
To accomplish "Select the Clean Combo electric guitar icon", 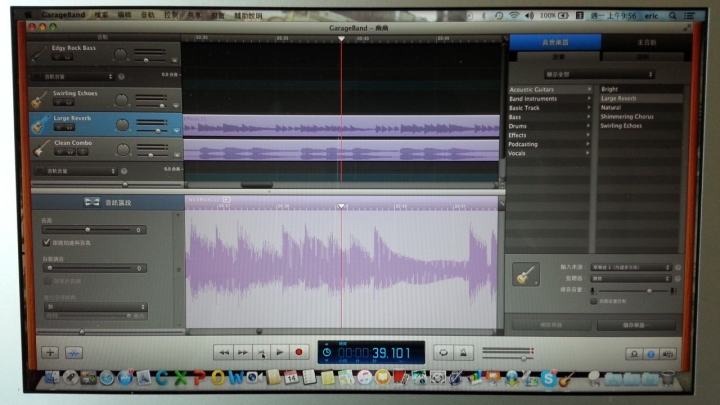I will pos(41,149).
